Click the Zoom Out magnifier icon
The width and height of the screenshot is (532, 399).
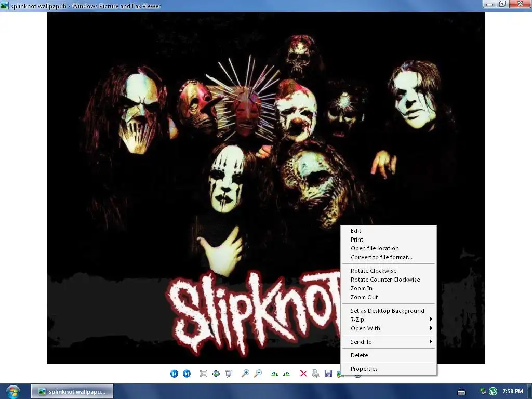pos(258,374)
